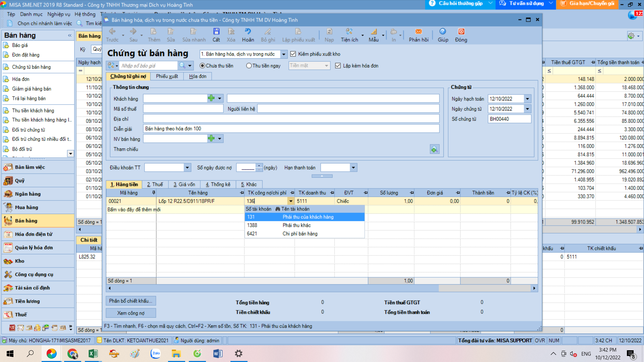The height and width of the screenshot is (362, 644).
Task: Switch to the 4. Thống kê tab
Action: click(218, 184)
